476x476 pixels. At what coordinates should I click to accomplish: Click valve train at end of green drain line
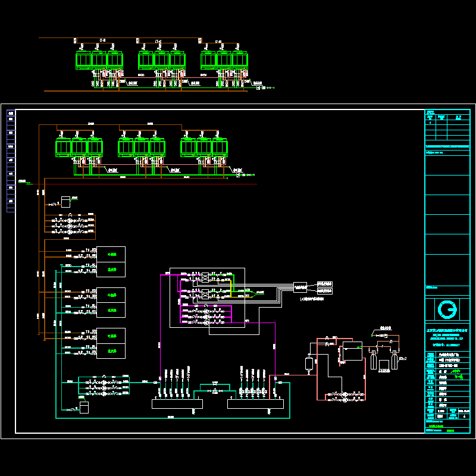(x=245, y=175)
